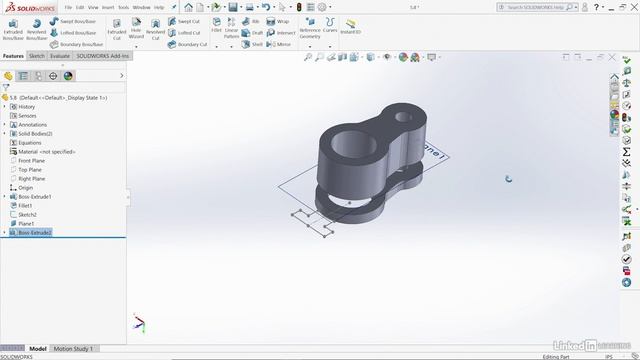Select the Model tab at the bottom
This screenshot has width=640, height=360.
click(38, 349)
